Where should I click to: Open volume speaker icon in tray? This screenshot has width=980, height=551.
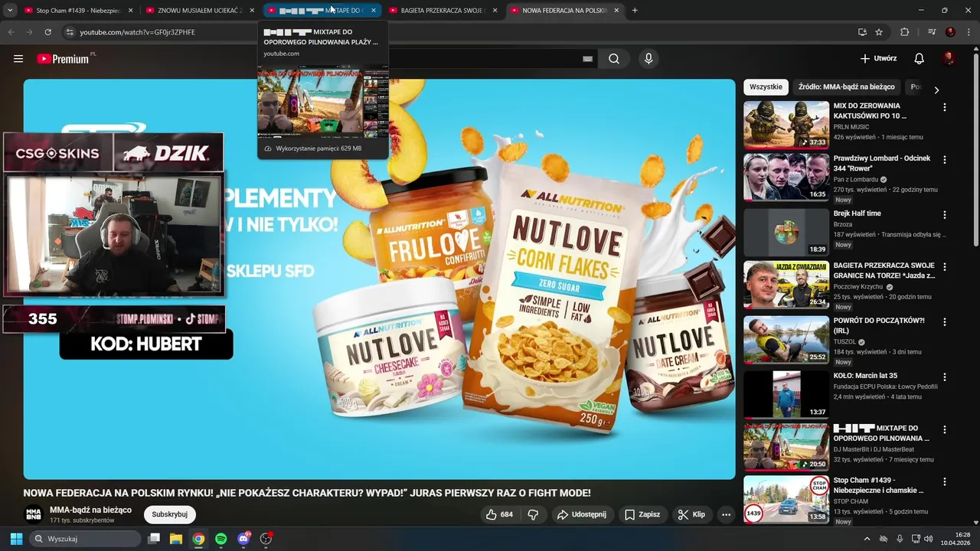click(929, 539)
